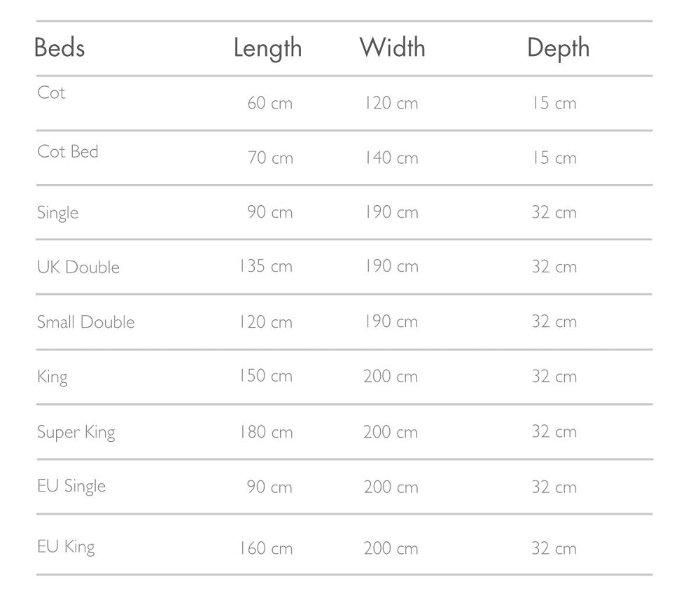The width and height of the screenshot is (700, 605).
Task: Select the Cot row label
Action: click(51, 92)
